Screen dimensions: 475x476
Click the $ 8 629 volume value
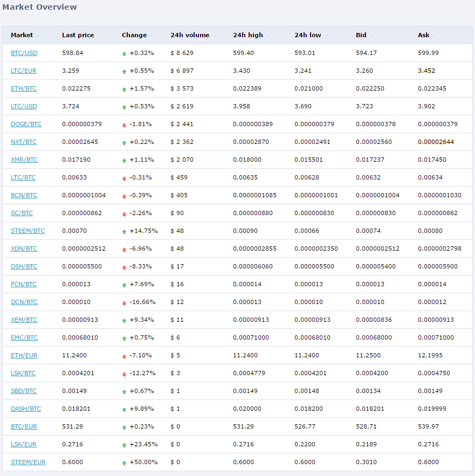[182, 53]
